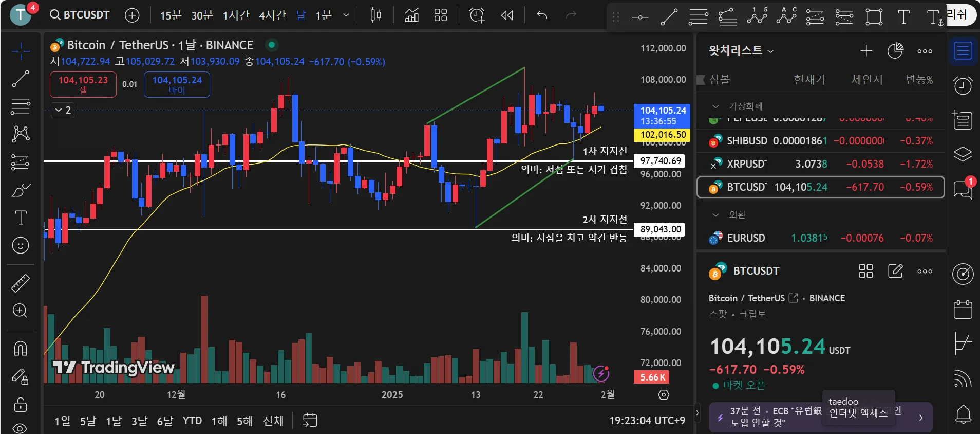Open the user profile avatar menu

pos(22,14)
